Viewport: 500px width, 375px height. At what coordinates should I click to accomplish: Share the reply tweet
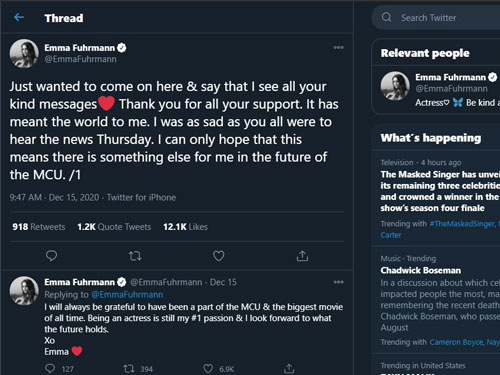coord(289,368)
